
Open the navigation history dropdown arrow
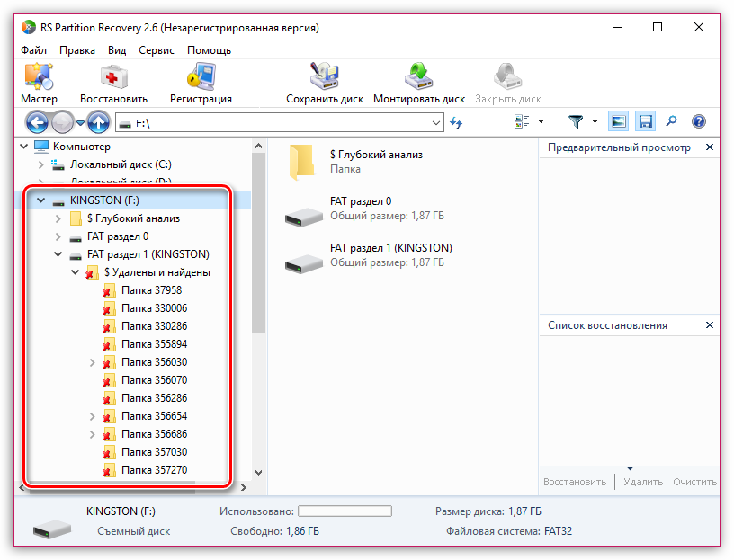click(81, 123)
